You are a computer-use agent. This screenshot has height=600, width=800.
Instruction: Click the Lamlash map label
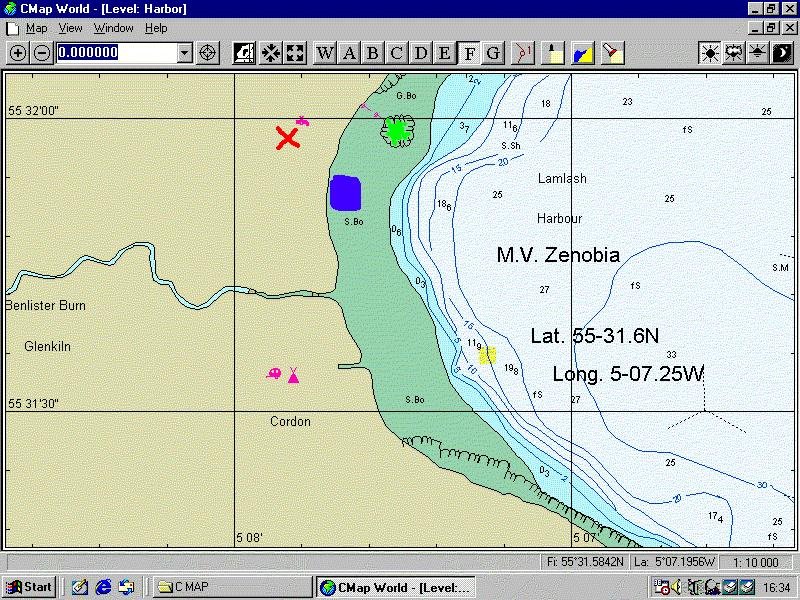tap(562, 179)
